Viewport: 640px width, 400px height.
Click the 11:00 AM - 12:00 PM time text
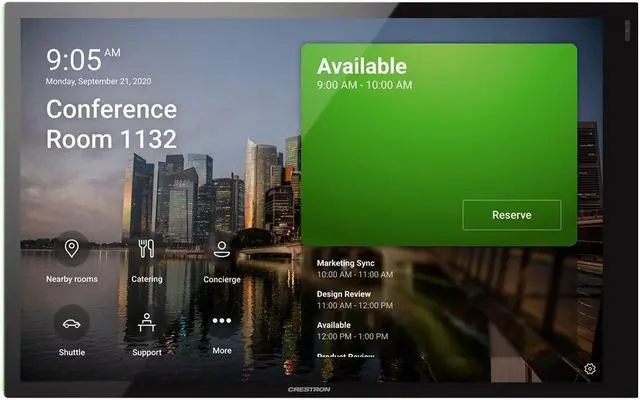tap(355, 305)
